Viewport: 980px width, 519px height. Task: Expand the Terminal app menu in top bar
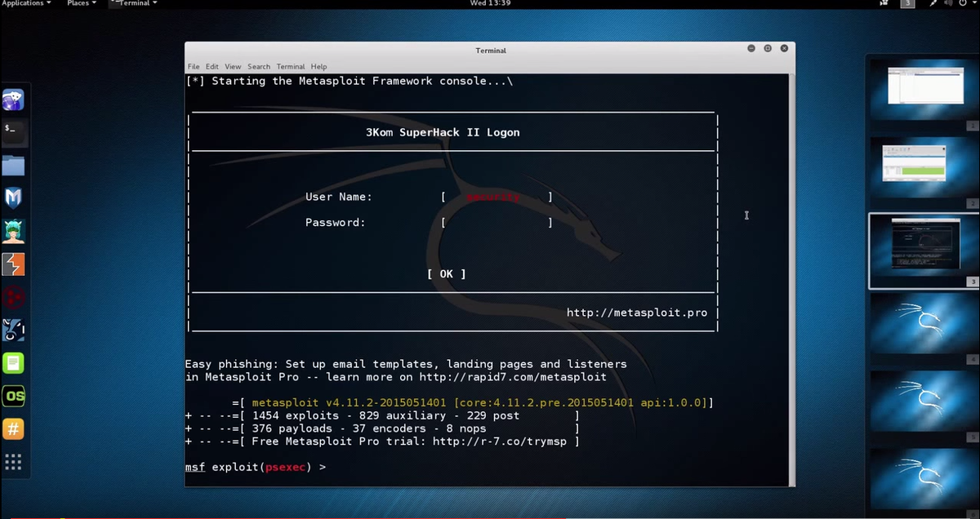(133, 3)
